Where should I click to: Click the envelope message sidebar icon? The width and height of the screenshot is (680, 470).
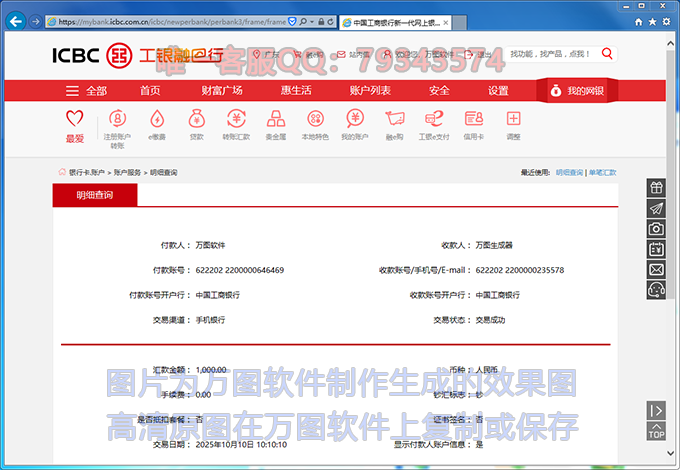click(656, 269)
